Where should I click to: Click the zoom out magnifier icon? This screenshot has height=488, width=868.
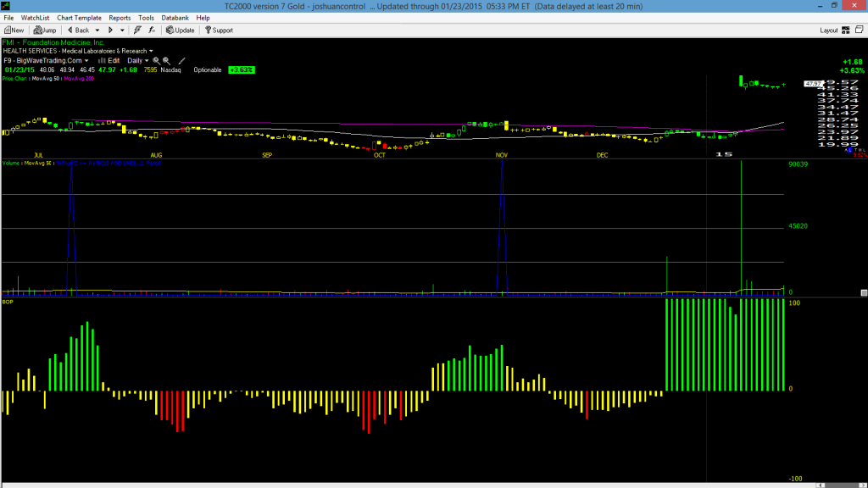(x=166, y=61)
